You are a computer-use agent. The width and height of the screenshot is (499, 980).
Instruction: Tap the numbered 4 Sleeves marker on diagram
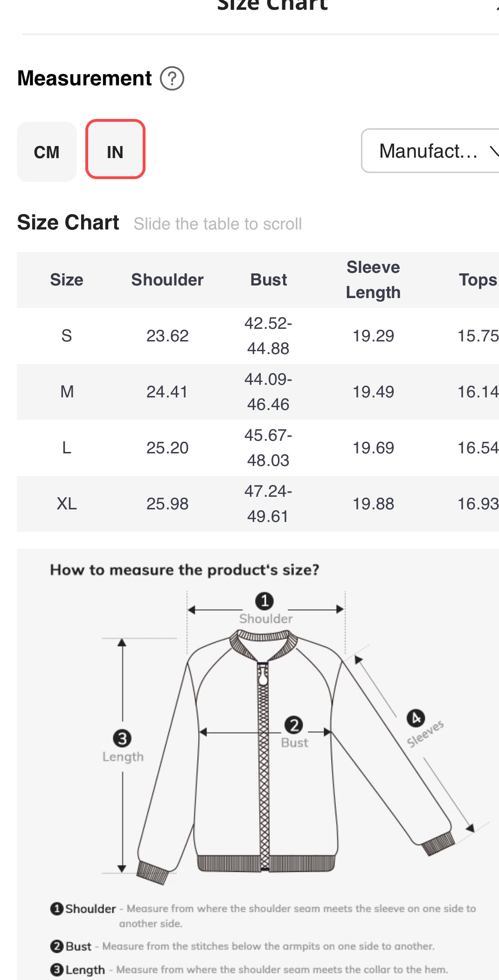point(416,718)
